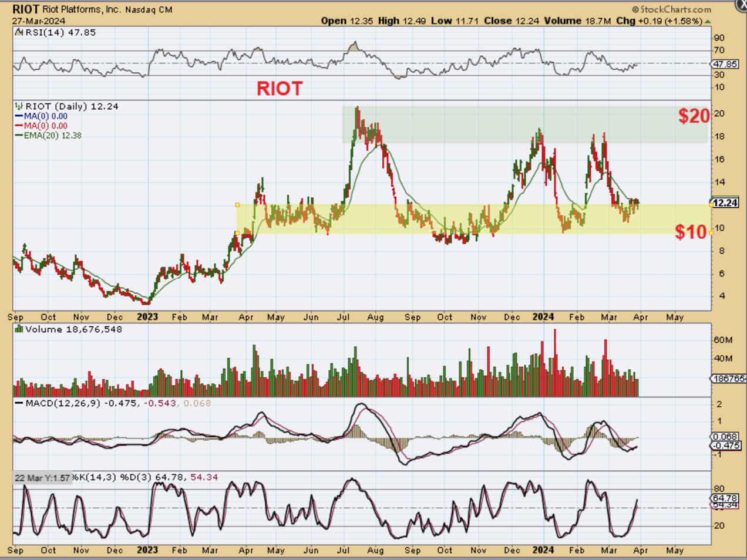Click the green EMA(20) 12.38 legend entry
Viewport: 747px width, 560px height.
49,135
